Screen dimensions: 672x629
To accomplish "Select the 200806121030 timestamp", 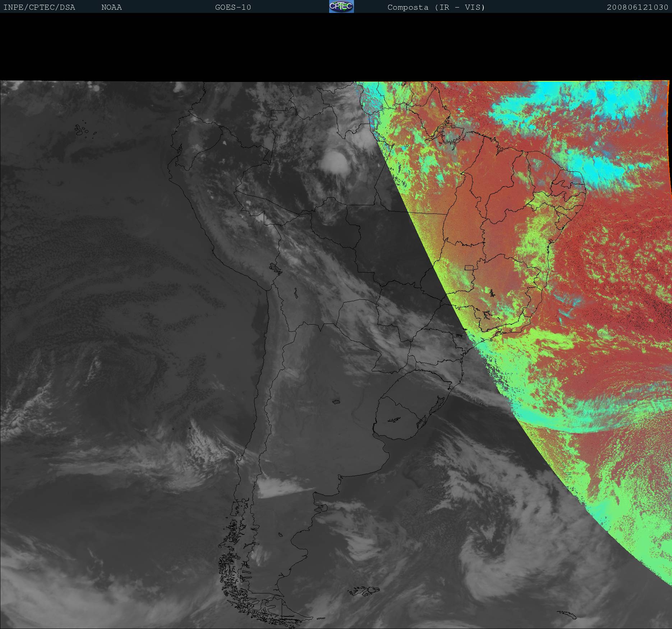I will [x=638, y=8].
